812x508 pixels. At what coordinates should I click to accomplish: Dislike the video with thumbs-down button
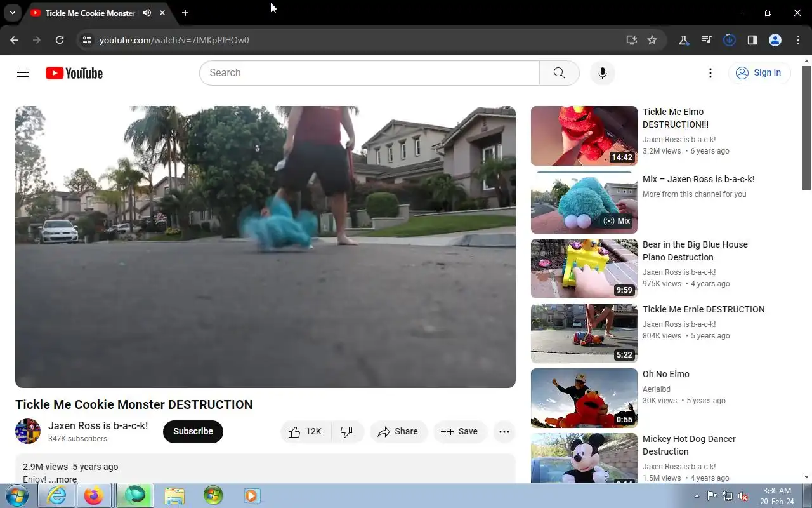(347, 432)
